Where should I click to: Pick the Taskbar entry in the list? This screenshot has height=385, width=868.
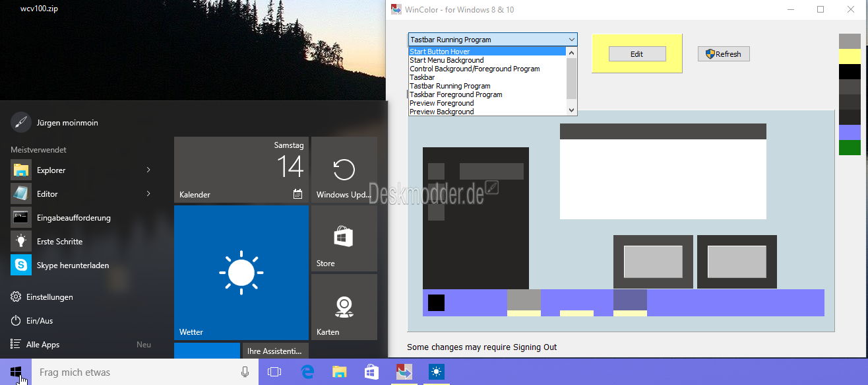pos(487,77)
